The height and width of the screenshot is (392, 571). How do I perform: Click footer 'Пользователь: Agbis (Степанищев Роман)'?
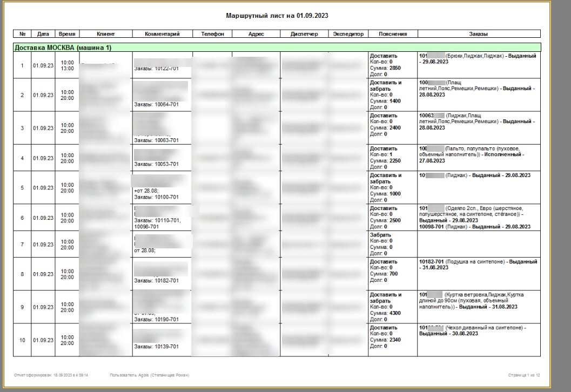[x=149, y=375]
